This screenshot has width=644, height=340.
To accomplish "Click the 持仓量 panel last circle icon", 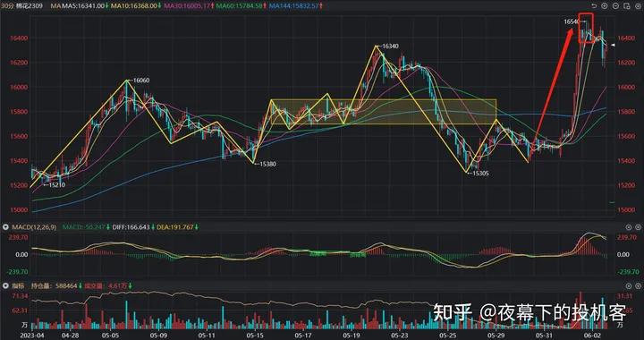I will pyautogui.click(x=638, y=286).
